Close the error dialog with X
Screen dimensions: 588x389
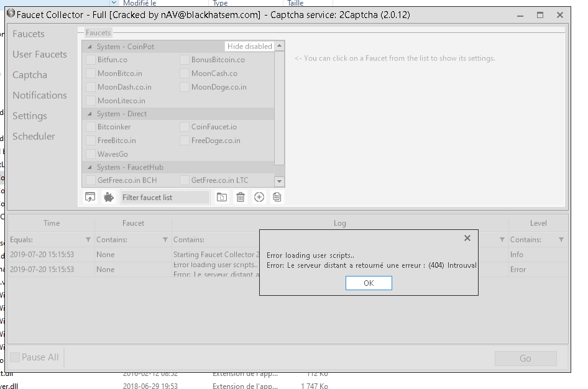pos(467,238)
